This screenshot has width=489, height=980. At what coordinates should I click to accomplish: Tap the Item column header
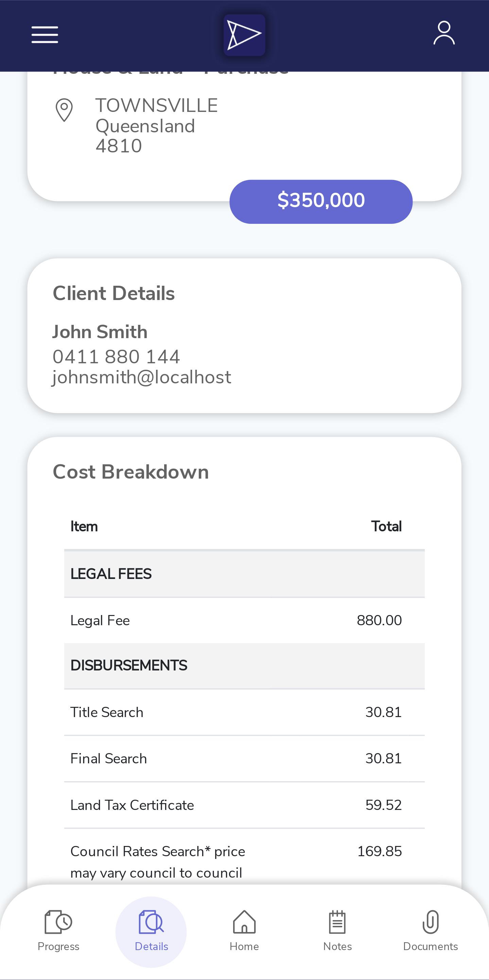[84, 527]
